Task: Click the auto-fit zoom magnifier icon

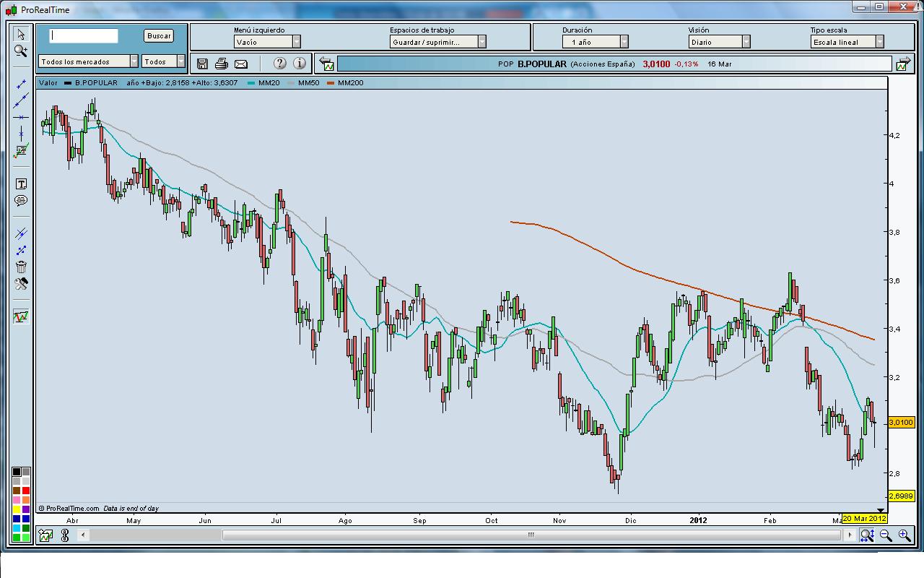Action: pos(867,535)
